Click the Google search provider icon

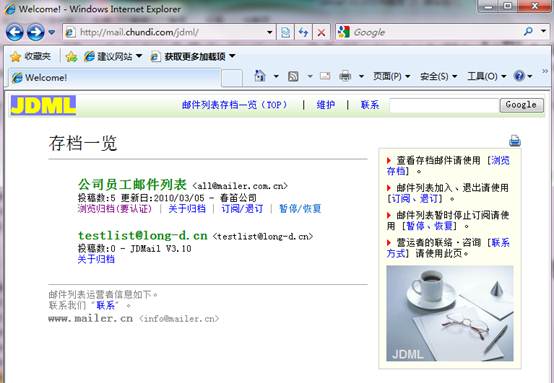coord(343,32)
